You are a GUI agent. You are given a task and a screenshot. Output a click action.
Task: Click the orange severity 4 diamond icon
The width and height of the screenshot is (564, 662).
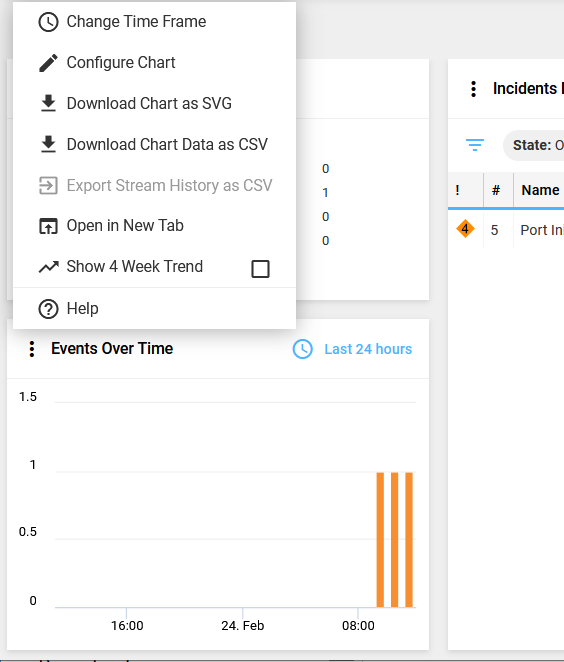coord(465,229)
